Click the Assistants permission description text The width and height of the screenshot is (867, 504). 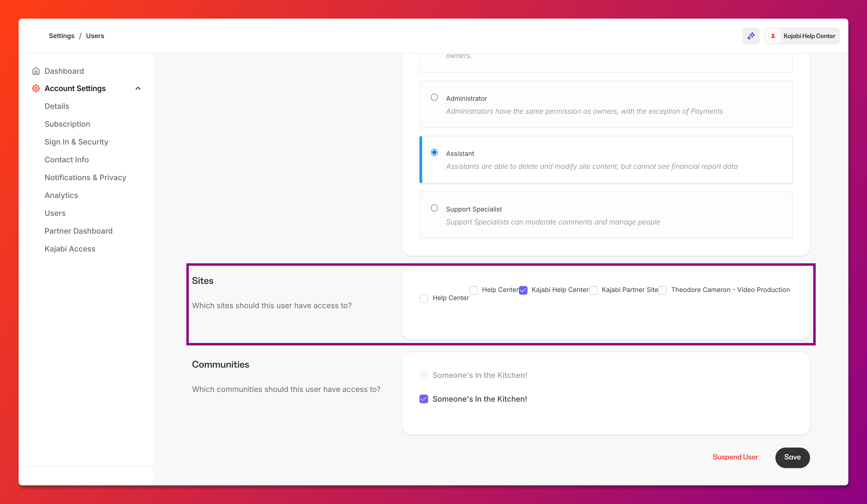592,166
